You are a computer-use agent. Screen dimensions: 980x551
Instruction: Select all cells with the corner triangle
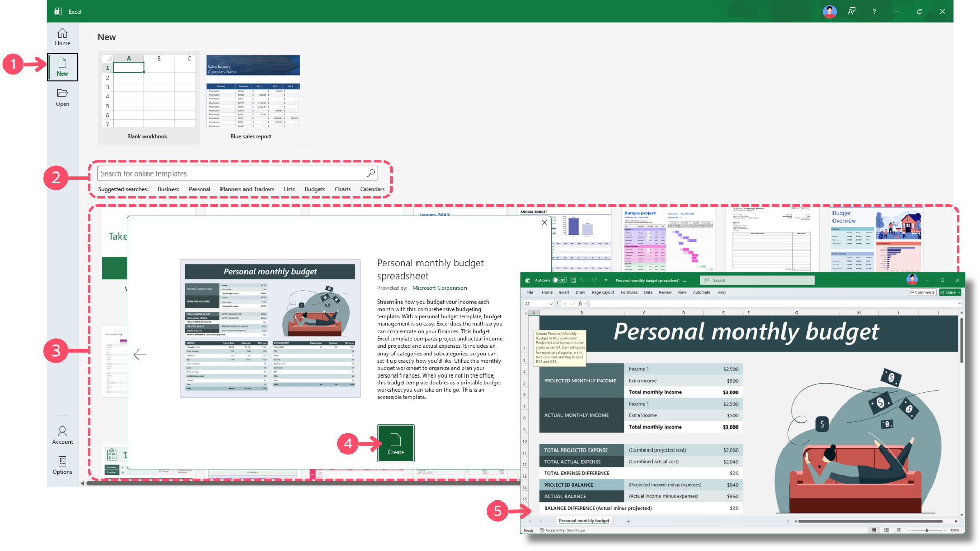(x=526, y=313)
